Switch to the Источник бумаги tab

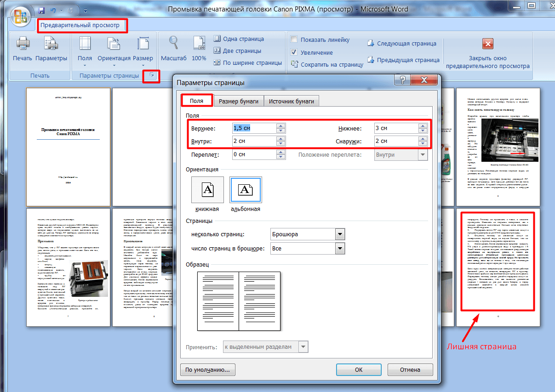tap(290, 101)
